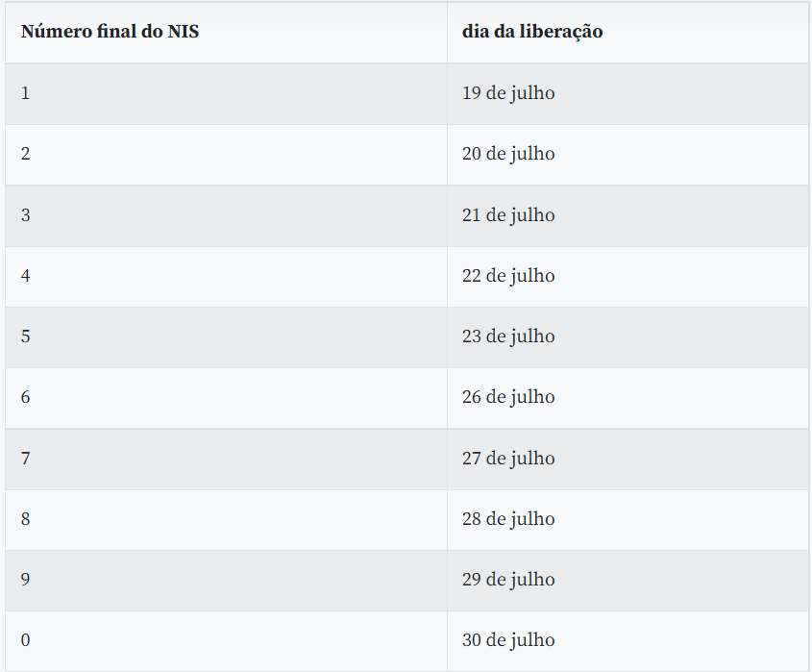Click the '26 de julho' date cell
The image size is (812, 672).
tap(627, 398)
